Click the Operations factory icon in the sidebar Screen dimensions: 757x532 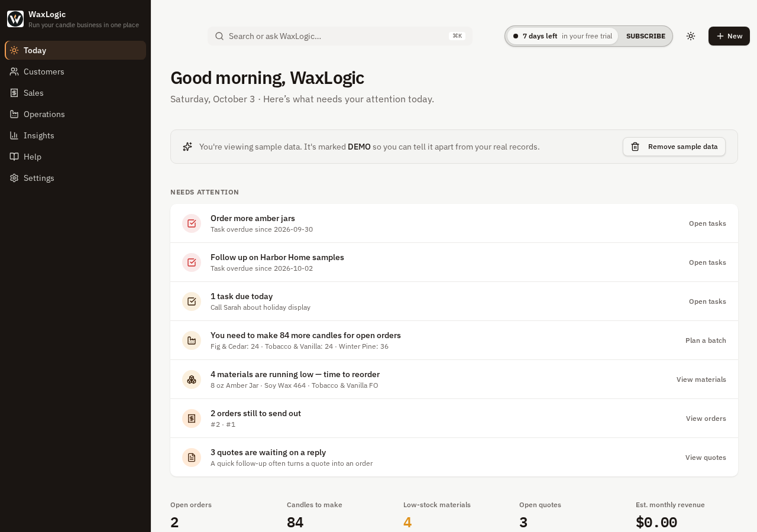(14, 114)
